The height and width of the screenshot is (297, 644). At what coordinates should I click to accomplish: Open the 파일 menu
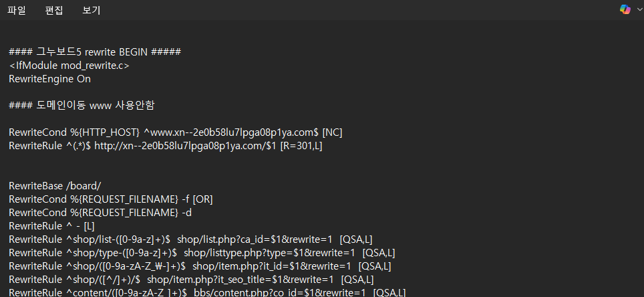coord(17,11)
